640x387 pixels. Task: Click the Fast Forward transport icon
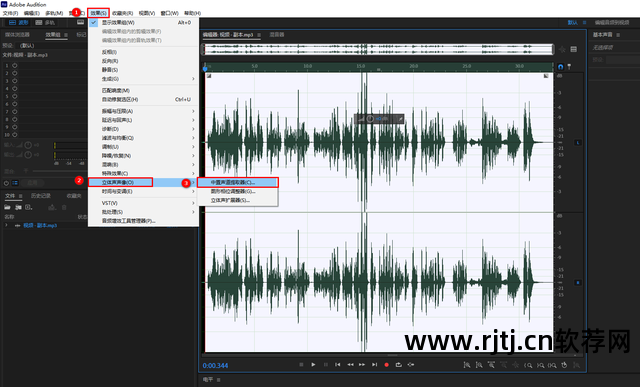[362, 365]
